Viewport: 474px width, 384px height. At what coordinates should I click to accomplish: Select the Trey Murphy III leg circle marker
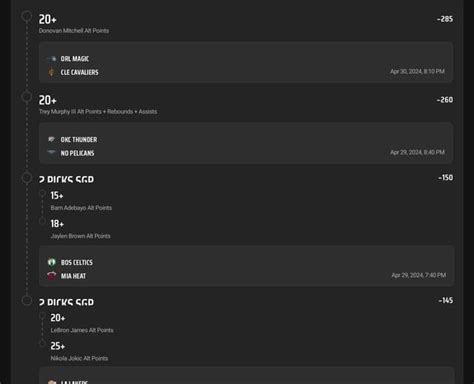click(27, 97)
